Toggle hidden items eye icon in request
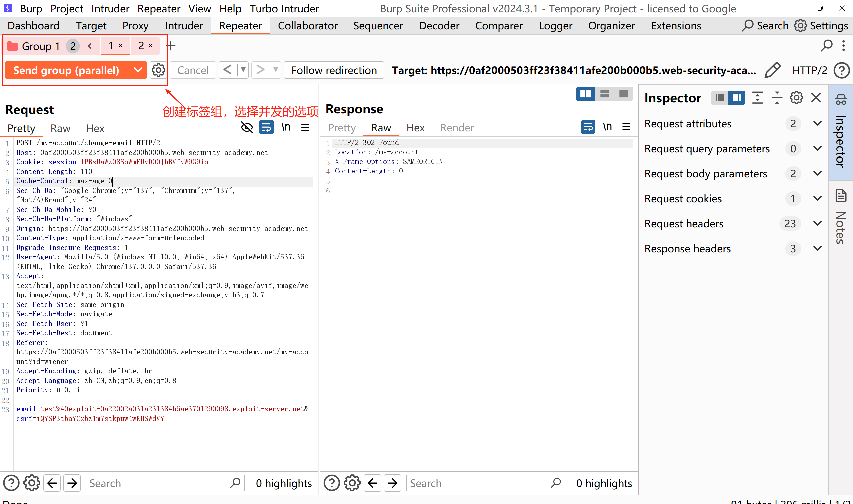 pyautogui.click(x=247, y=128)
